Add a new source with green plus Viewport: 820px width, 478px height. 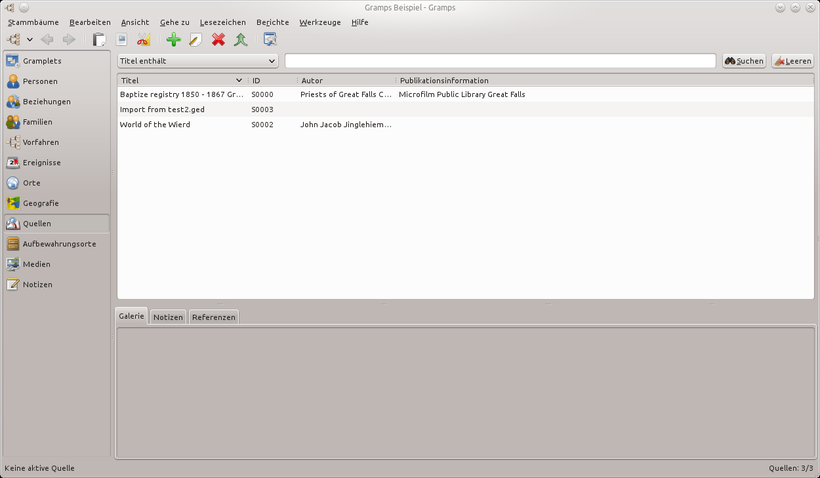[x=173, y=39]
